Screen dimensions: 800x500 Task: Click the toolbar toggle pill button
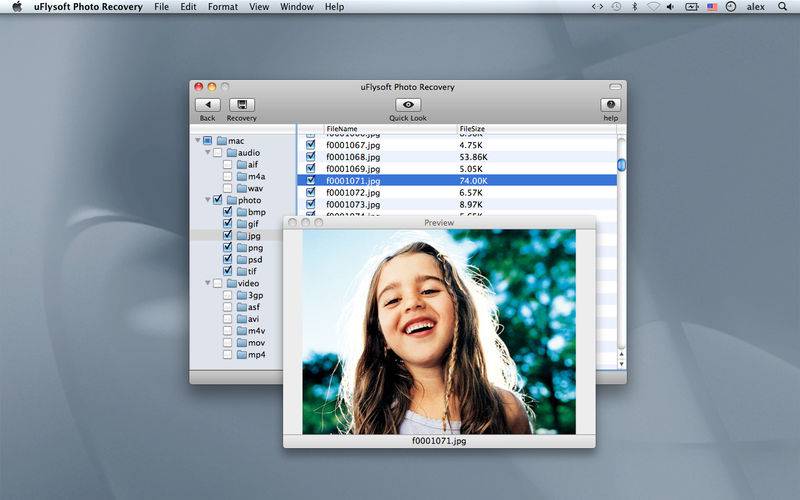click(615, 87)
